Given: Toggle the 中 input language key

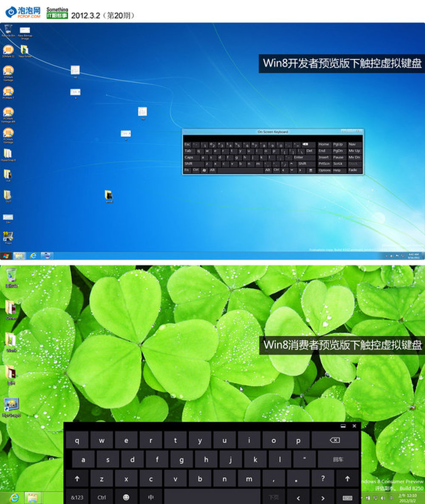Looking at the screenshot, I should coord(151,497).
